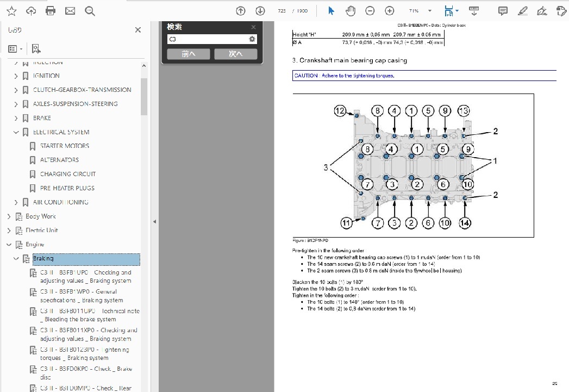Activate the selection arrow tool
Viewport: 569px width, 392px height.
tap(331, 11)
